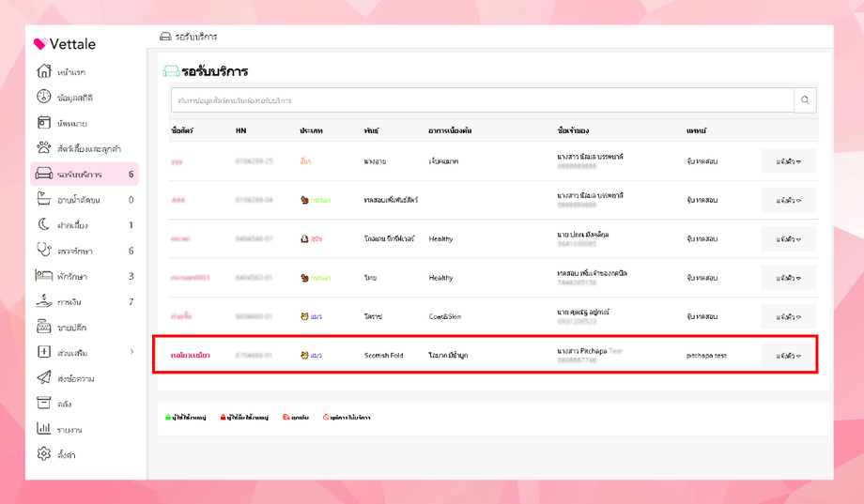Viewport: 864px width, 504px height.
Task: Open pet name link in Scottish Fold row
Action: 190,356
